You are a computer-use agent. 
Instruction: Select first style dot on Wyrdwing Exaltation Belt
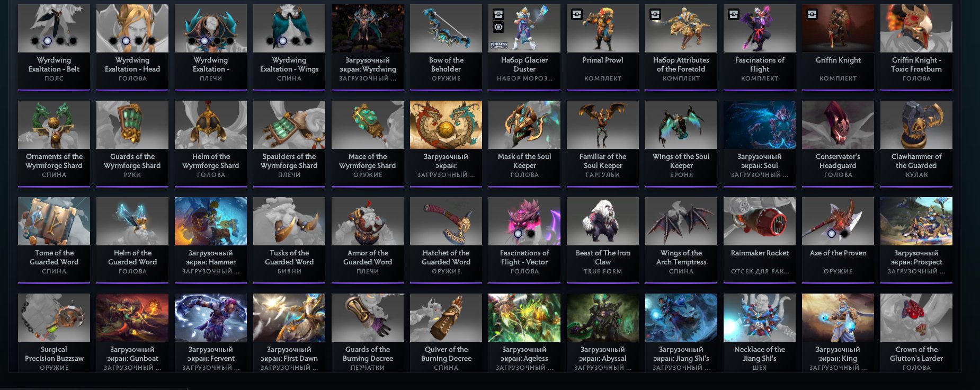(35, 41)
